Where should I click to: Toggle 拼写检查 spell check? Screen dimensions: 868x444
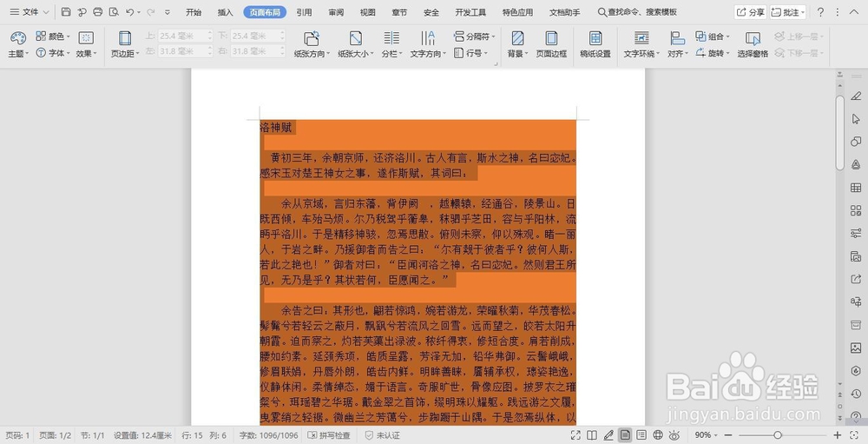[x=329, y=435]
